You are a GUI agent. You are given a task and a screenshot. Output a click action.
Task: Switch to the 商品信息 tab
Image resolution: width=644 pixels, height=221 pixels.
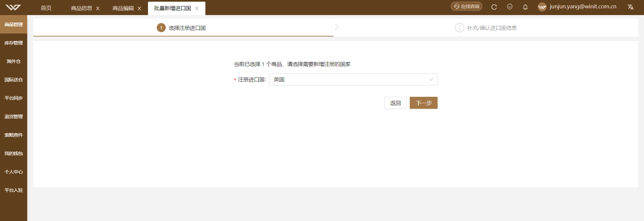(x=82, y=8)
